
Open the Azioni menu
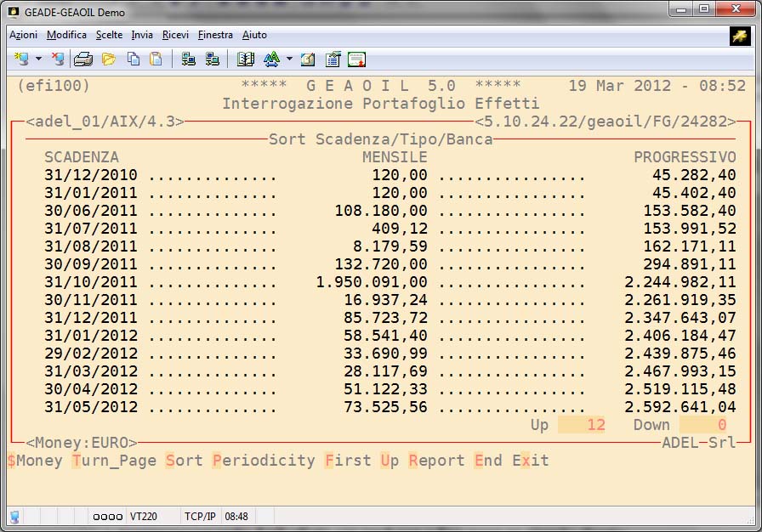click(23, 35)
